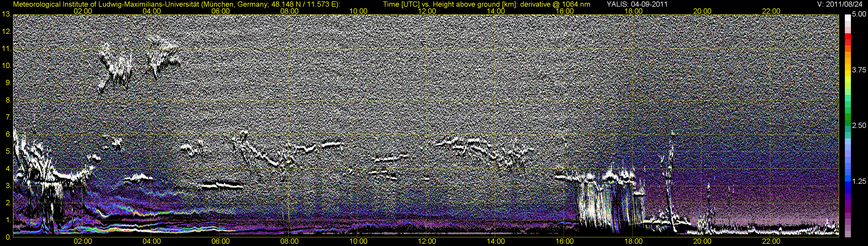Viewport: 868px width, 246px height.
Task: Click the 1.25 colorbar value
Action: click(x=859, y=181)
